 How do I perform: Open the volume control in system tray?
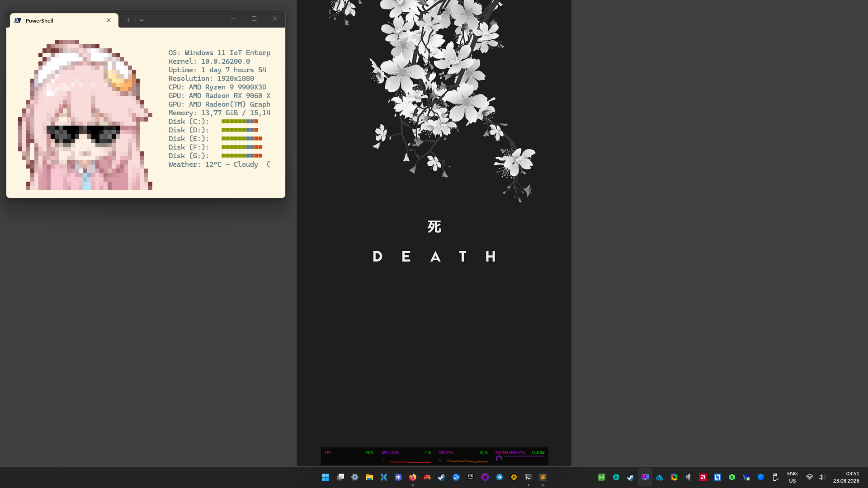(822, 477)
